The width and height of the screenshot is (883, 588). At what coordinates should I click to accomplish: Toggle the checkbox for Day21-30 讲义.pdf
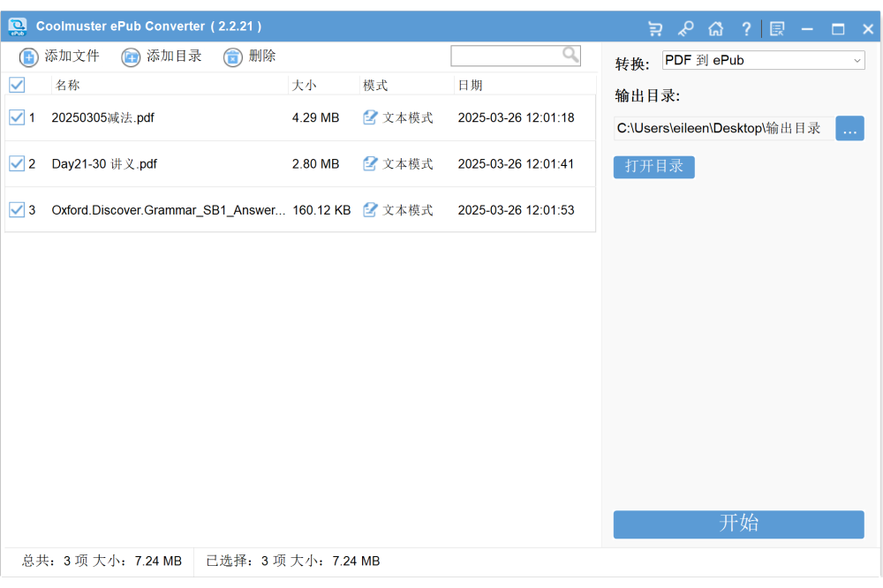[17, 163]
